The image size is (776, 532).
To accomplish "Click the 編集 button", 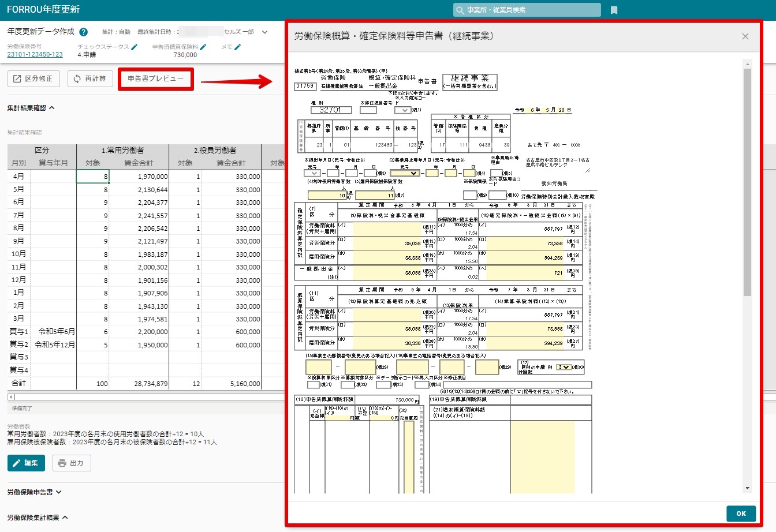I will 26,463.
